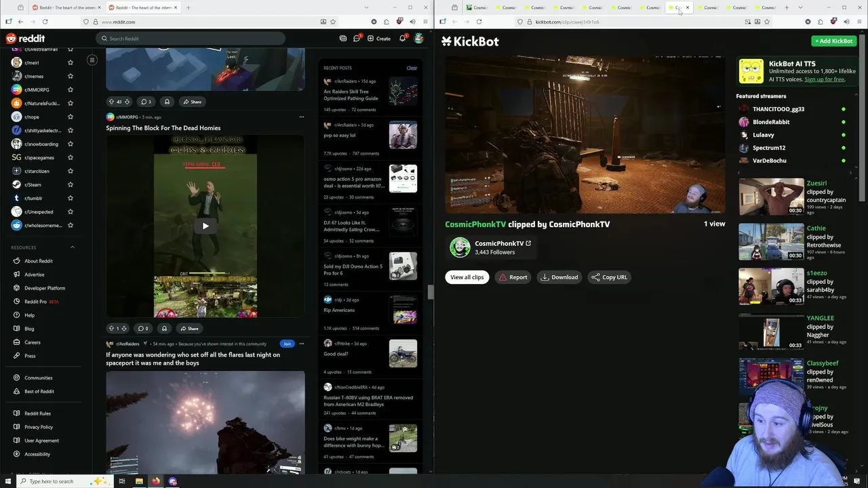Share the Spinning The Block post

pos(189,329)
